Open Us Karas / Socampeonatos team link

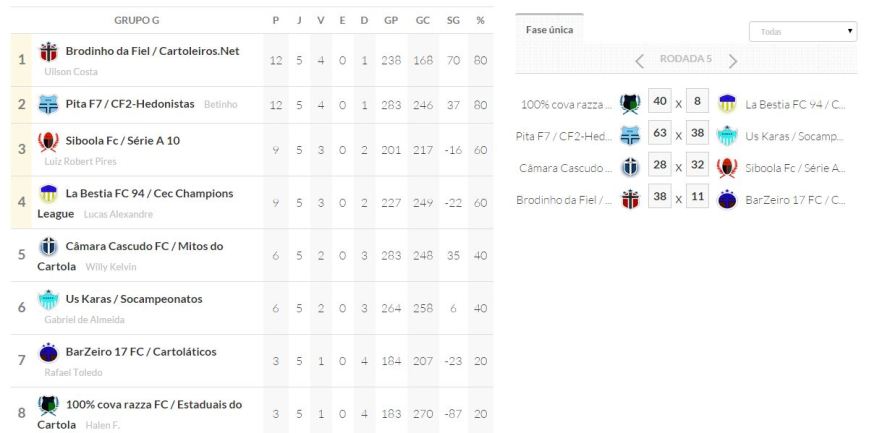point(134,299)
